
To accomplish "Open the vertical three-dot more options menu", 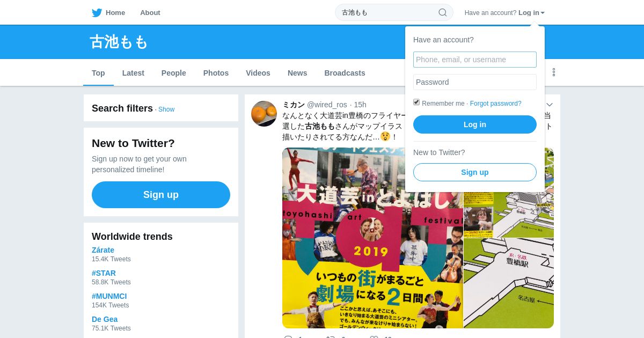I will (x=554, y=72).
